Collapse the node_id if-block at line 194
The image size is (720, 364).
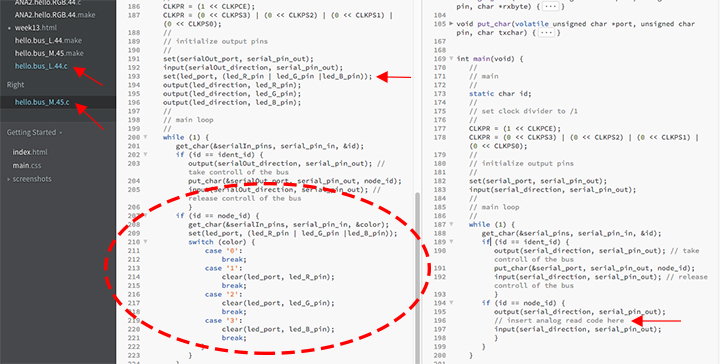[x=451, y=303]
